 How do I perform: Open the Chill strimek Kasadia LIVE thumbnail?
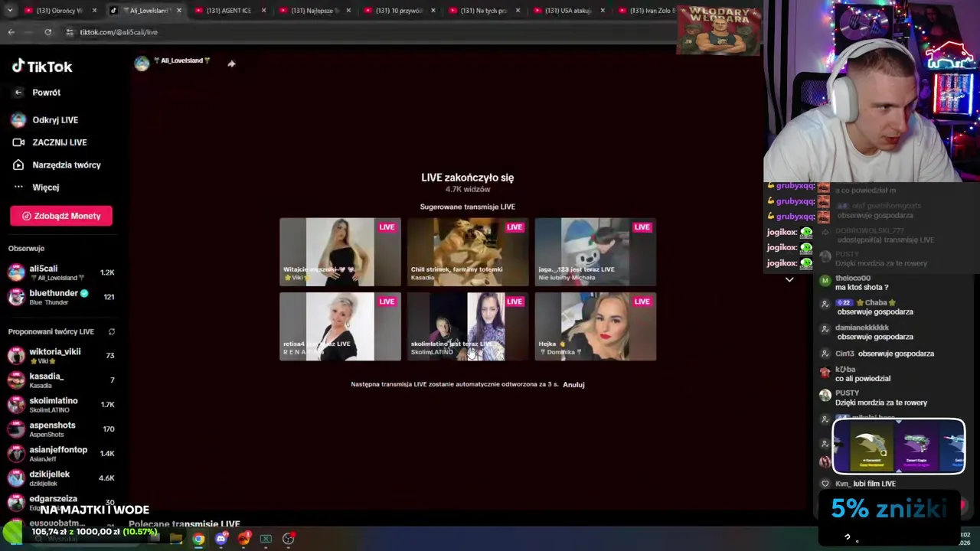point(468,252)
